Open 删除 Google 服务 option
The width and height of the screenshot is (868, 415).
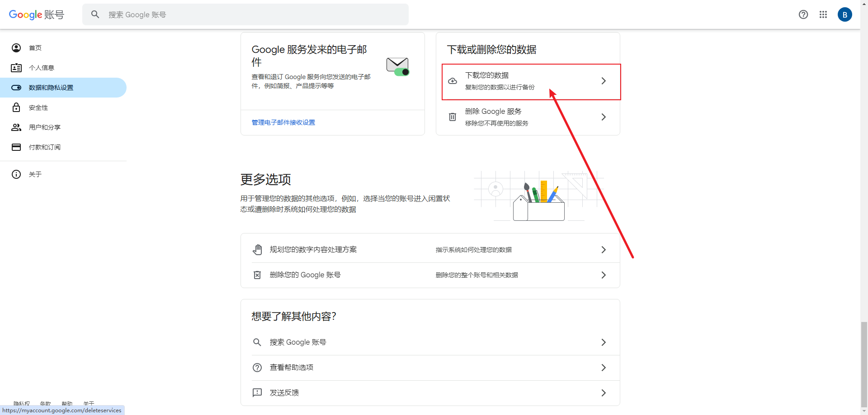coord(528,117)
